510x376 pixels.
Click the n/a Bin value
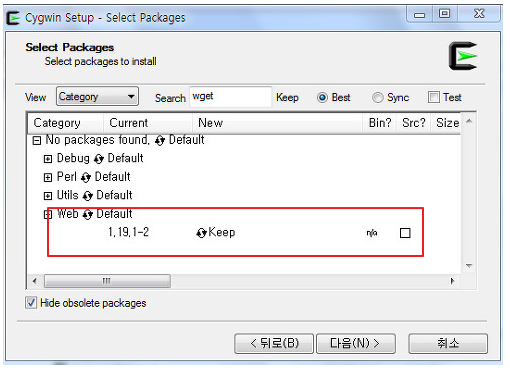[x=372, y=233]
